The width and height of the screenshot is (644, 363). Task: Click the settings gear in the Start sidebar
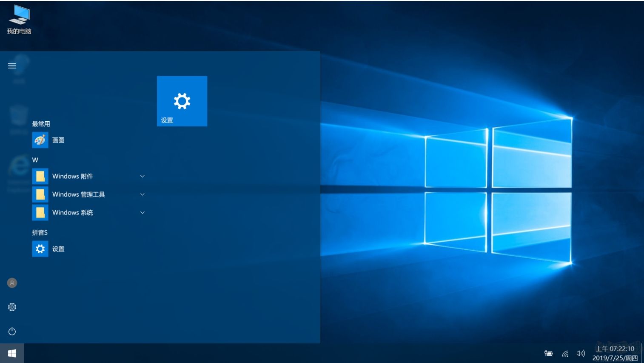tap(12, 307)
